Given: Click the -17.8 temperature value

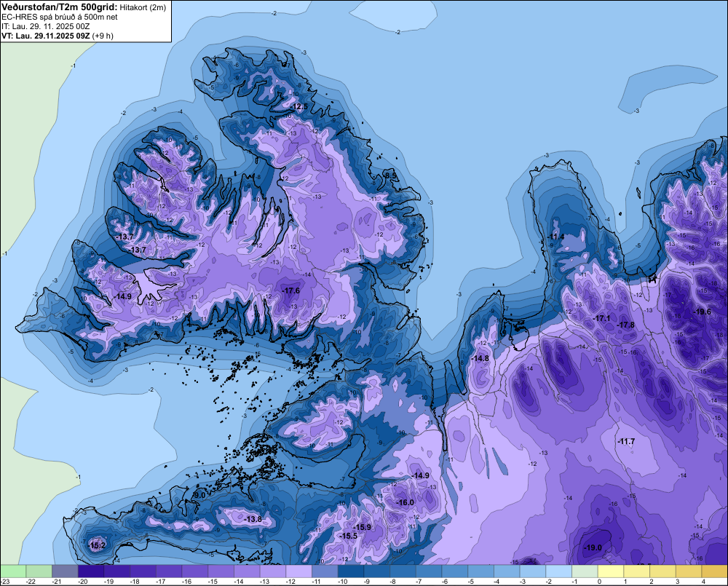Looking at the screenshot, I should pyautogui.click(x=625, y=325).
